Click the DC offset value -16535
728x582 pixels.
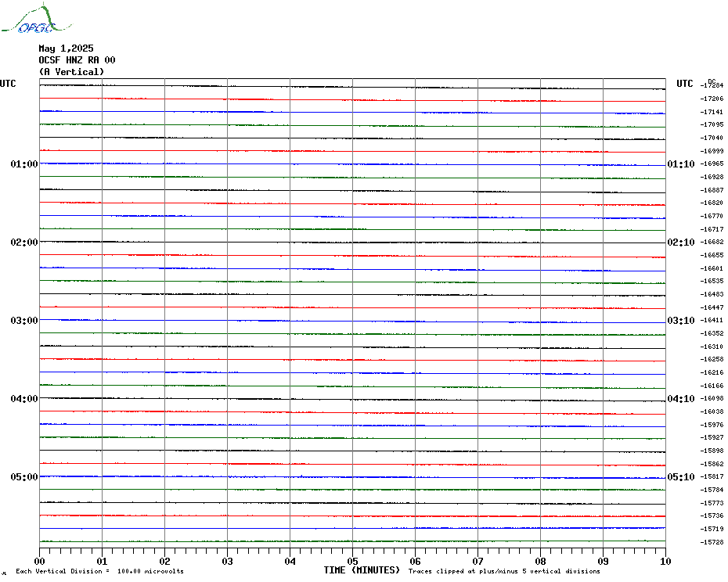tap(712, 282)
